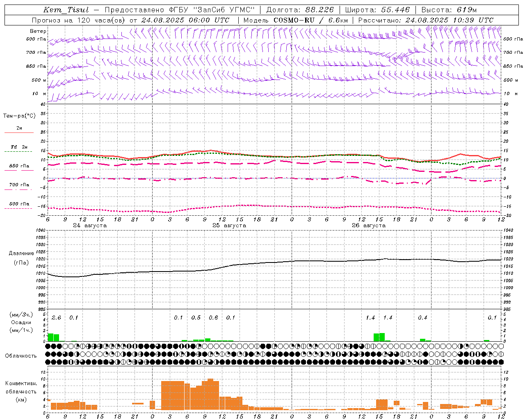Click the precipitation total "0.5"
This screenshot has width=525, height=420.
pos(196,318)
